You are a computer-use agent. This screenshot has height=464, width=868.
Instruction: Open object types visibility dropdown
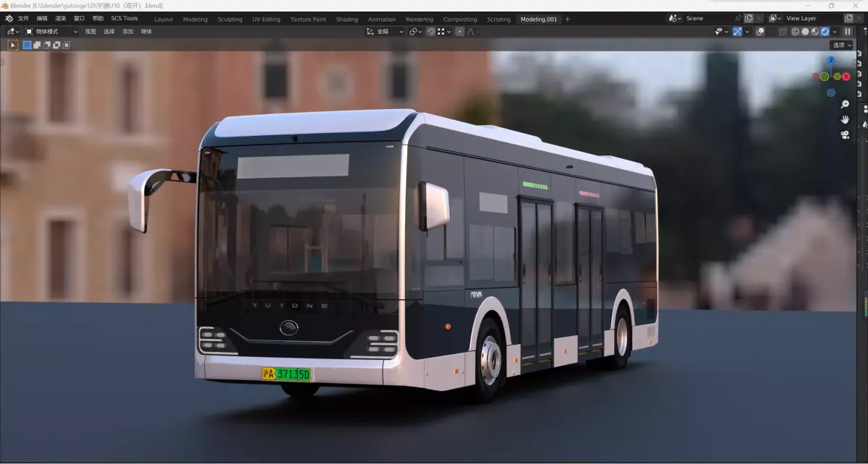tap(721, 32)
